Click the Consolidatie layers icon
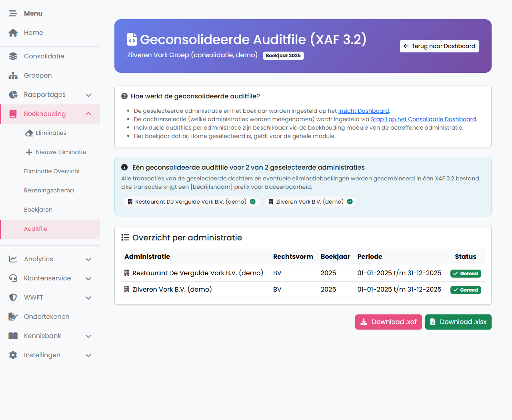 [13, 56]
